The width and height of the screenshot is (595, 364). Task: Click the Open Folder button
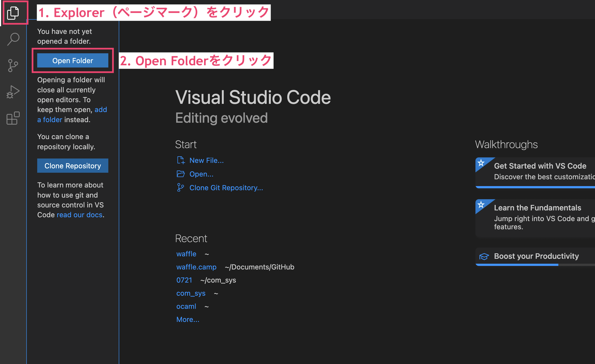(x=72, y=60)
